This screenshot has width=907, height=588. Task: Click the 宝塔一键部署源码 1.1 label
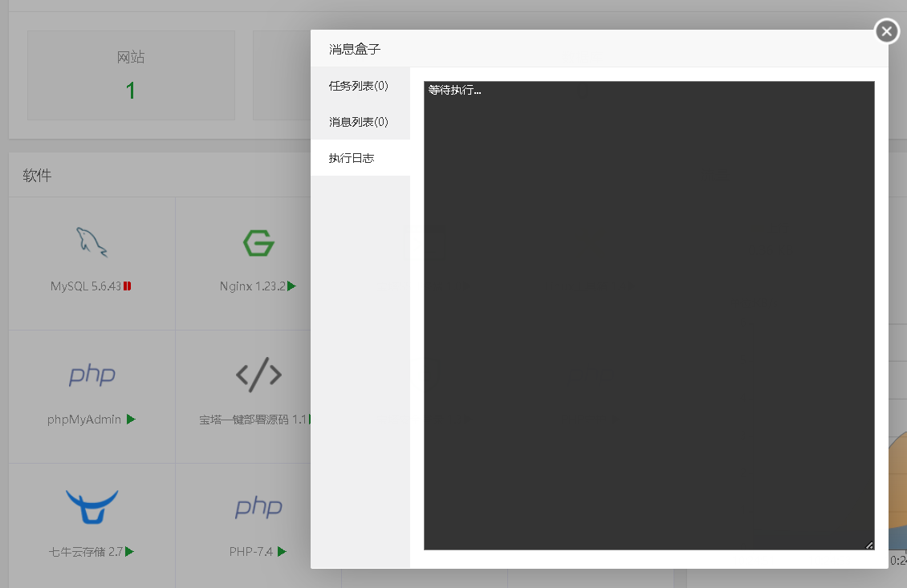click(x=253, y=420)
